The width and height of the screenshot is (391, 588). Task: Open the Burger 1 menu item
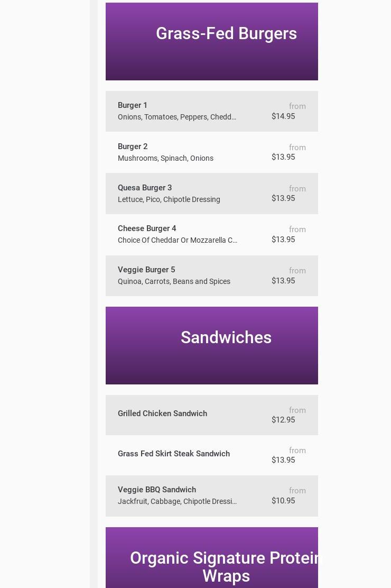click(133, 105)
